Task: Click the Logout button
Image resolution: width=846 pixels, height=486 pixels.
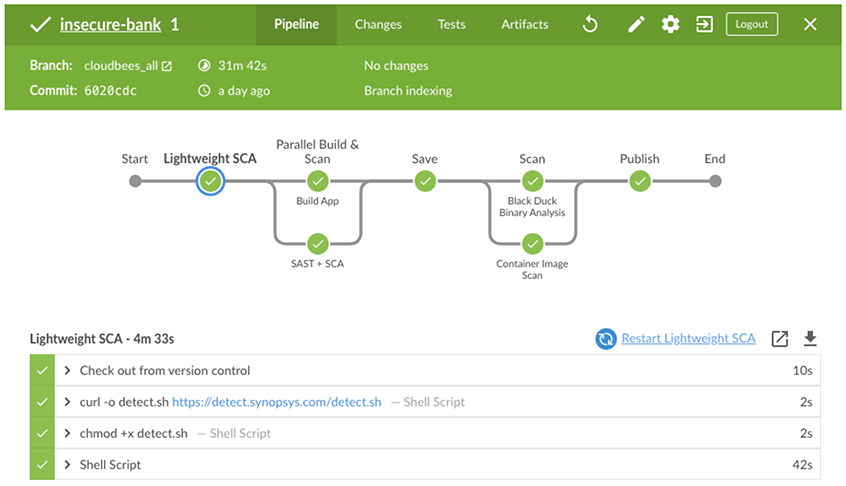Action: pyautogui.click(x=751, y=24)
